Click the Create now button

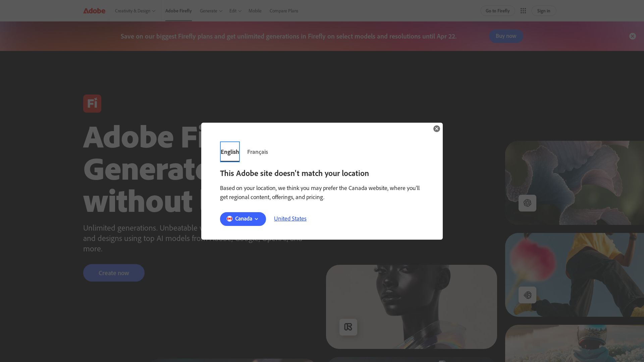point(114,273)
